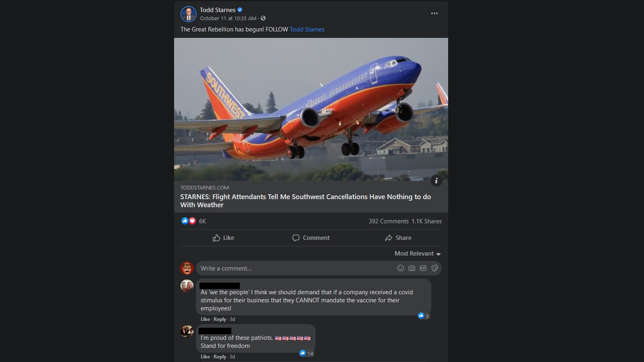The width and height of the screenshot is (644, 362).
Task: Open the Todd Starnes link in caption
Action: [x=307, y=29]
